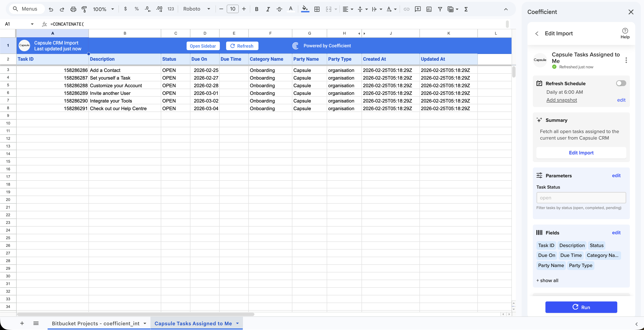This screenshot has height=330, width=644.
Task: Collapse the toolbar with up chevron
Action: pyautogui.click(x=506, y=9)
